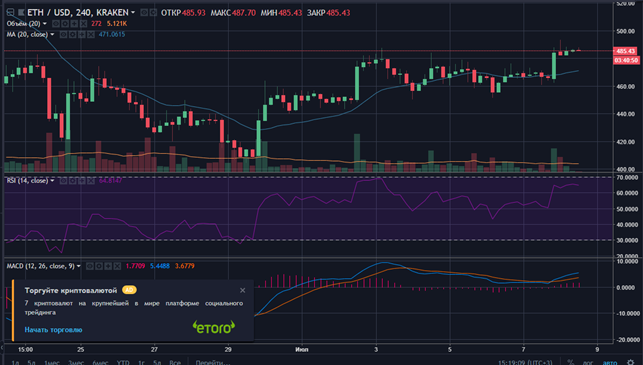Hide the main ETH/USD series via its eye icon
Viewport: 643px width, 365px height.
[x=144, y=13]
